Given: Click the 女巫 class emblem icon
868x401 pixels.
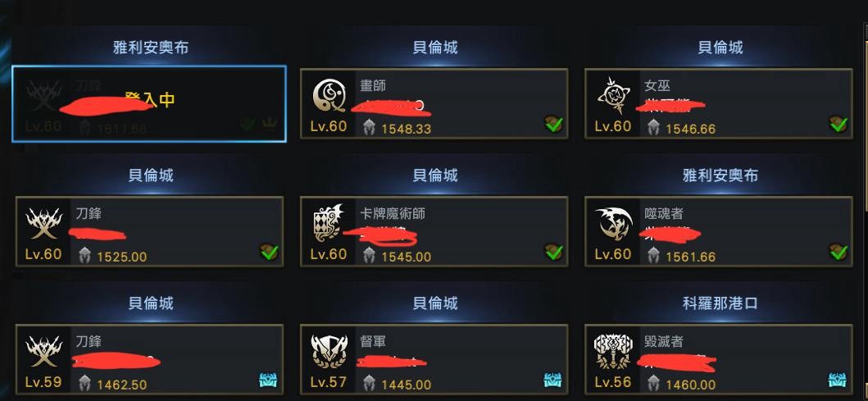Looking at the screenshot, I should click(x=613, y=95).
